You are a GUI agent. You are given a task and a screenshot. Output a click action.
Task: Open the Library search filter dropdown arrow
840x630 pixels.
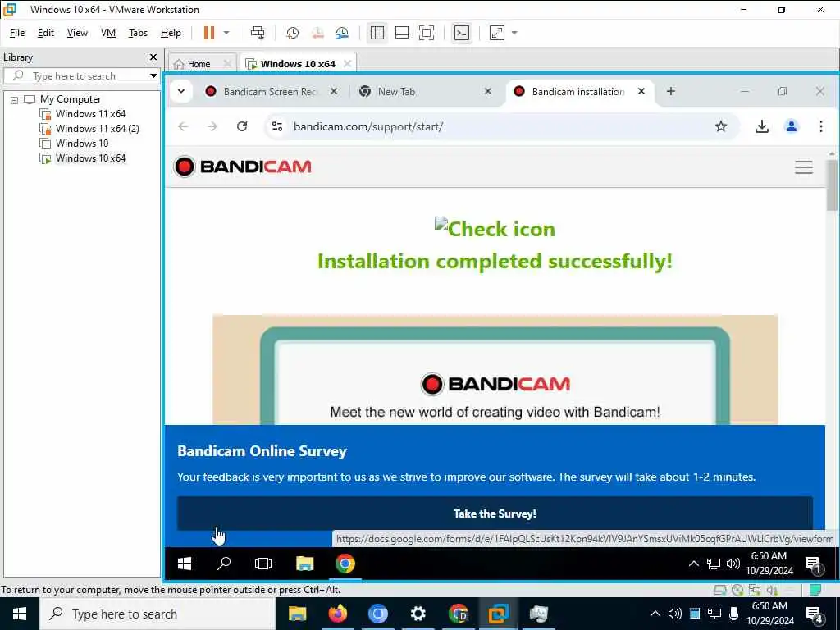click(x=153, y=75)
